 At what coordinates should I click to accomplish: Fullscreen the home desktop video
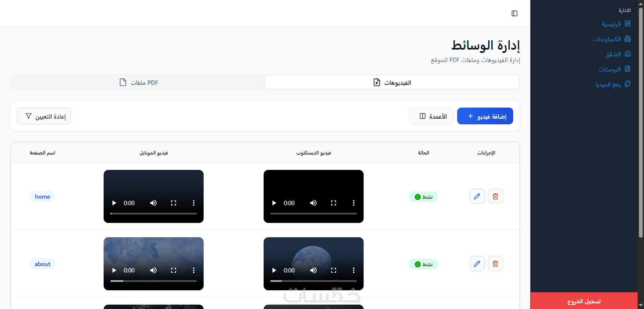pos(333,203)
